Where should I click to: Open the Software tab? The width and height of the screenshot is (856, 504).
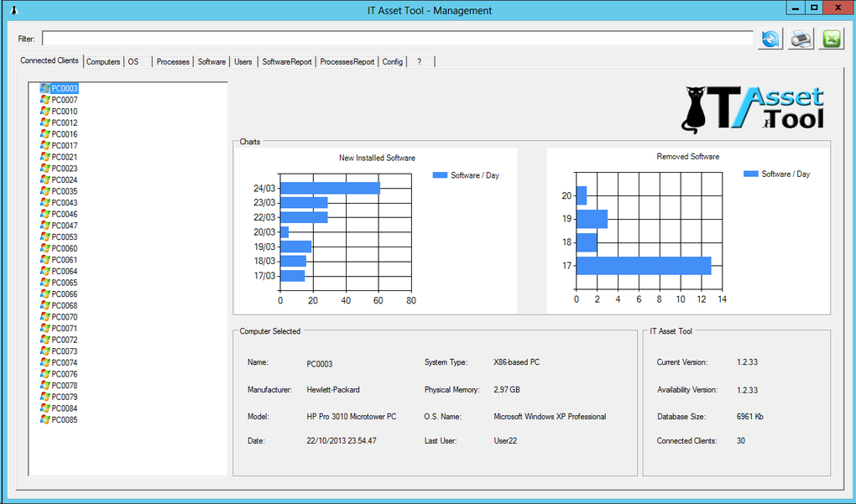click(211, 61)
